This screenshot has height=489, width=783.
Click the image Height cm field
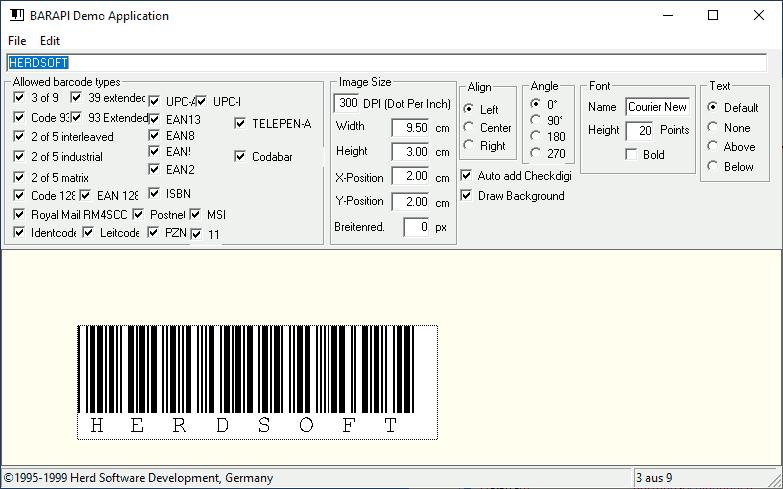[x=410, y=151]
